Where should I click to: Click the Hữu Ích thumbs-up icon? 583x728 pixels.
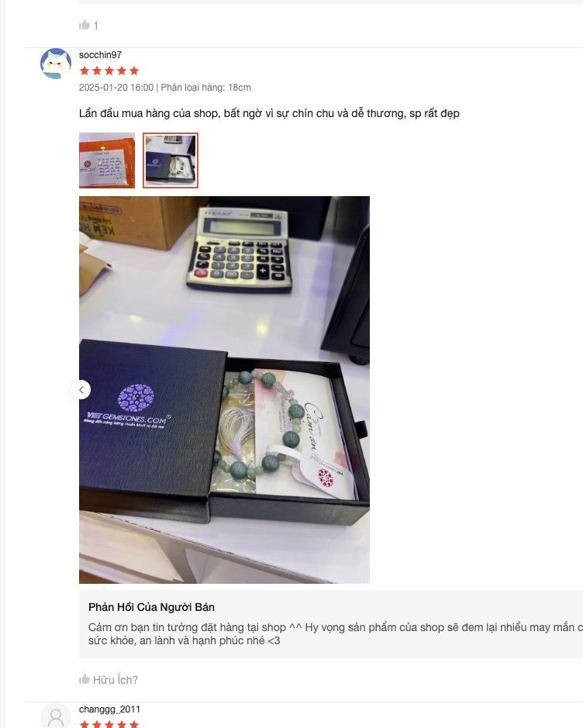click(x=84, y=680)
